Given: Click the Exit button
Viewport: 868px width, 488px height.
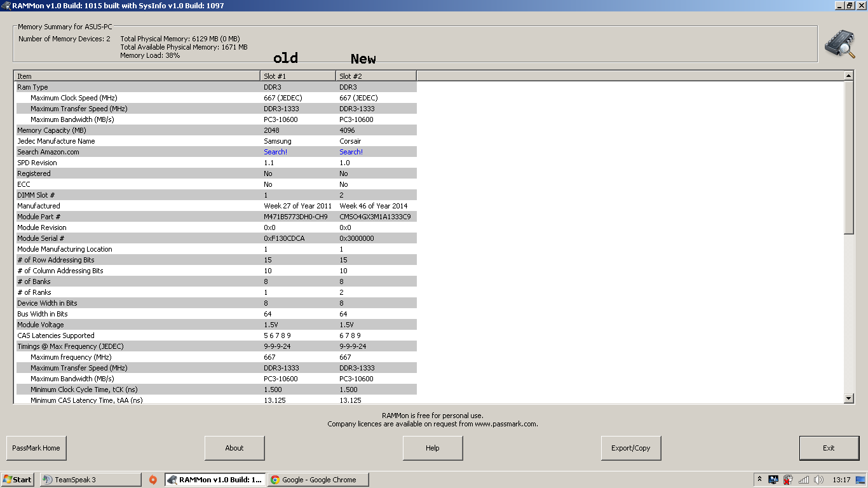Looking at the screenshot, I should coord(829,448).
